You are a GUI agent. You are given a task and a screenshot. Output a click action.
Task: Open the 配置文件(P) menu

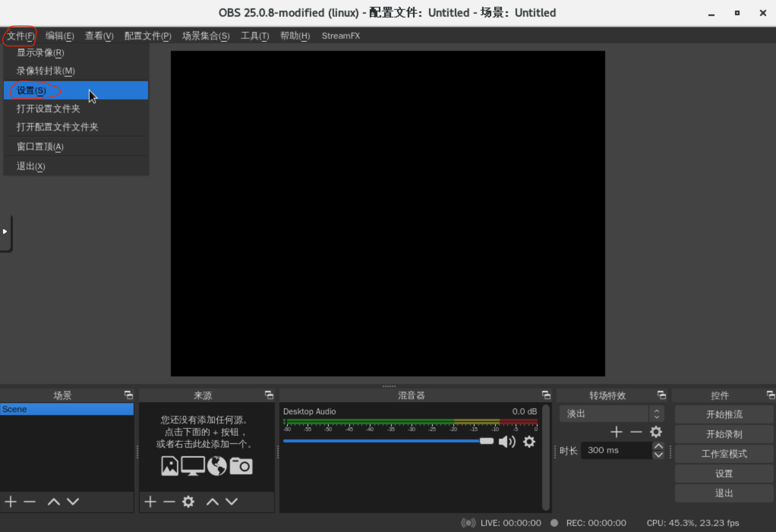click(x=148, y=36)
